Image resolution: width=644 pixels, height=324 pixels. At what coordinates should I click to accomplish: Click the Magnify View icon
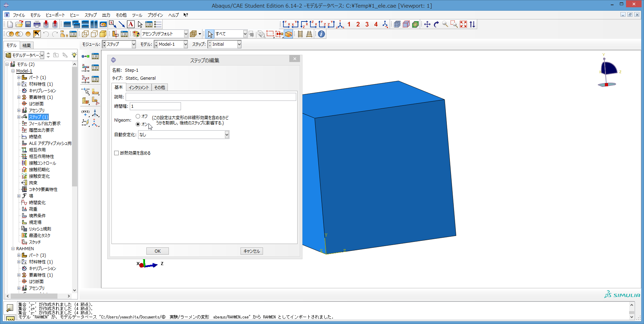pos(445,24)
